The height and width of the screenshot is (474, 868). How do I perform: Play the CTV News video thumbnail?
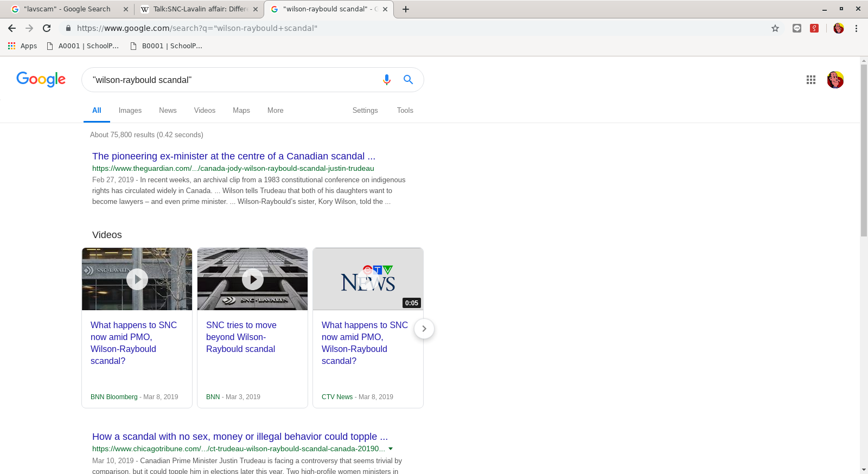[368, 279]
